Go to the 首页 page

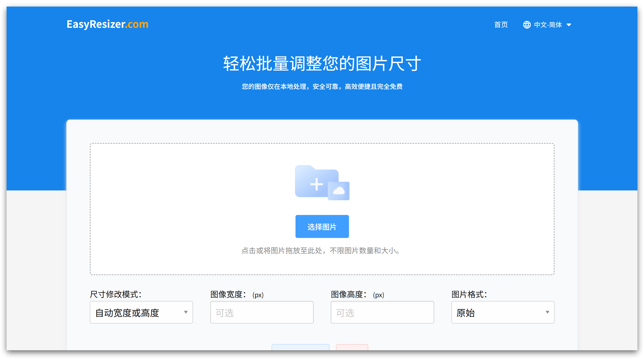coord(501,25)
